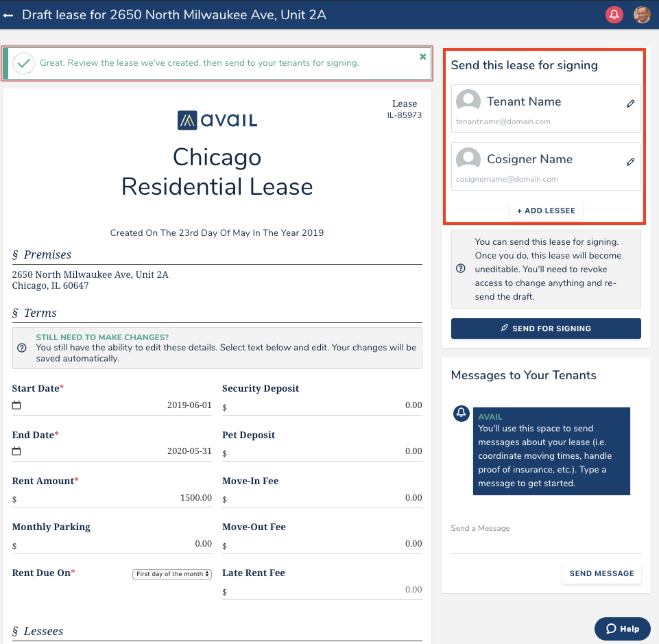
Task: Click the help question mark in Terms
Action: click(22, 348)
